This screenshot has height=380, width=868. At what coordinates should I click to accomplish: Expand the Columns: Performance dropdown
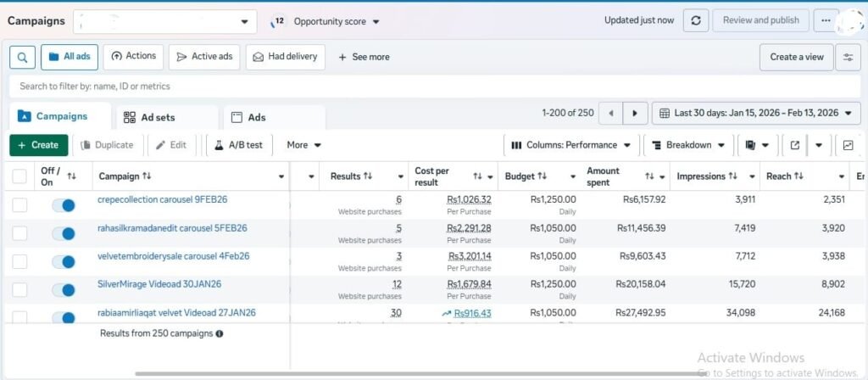[x=570, y=145]
